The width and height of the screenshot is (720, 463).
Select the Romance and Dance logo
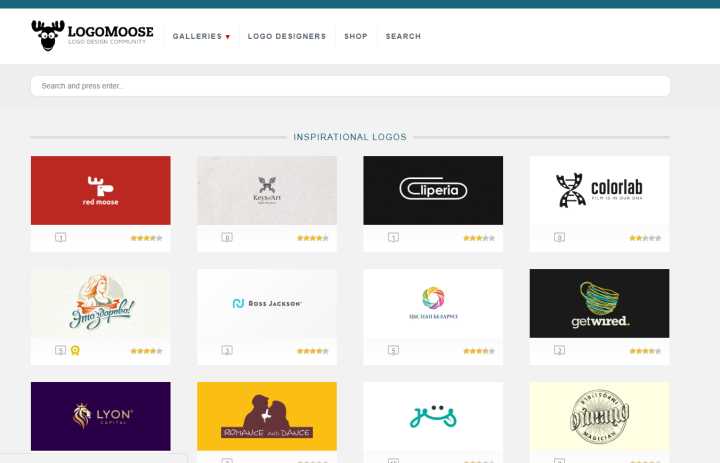tap(267, 416)
